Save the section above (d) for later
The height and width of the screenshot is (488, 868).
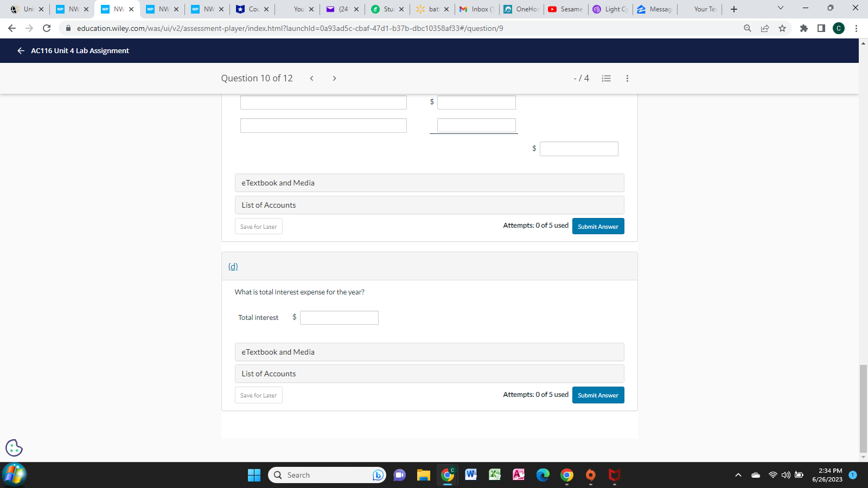259,227
